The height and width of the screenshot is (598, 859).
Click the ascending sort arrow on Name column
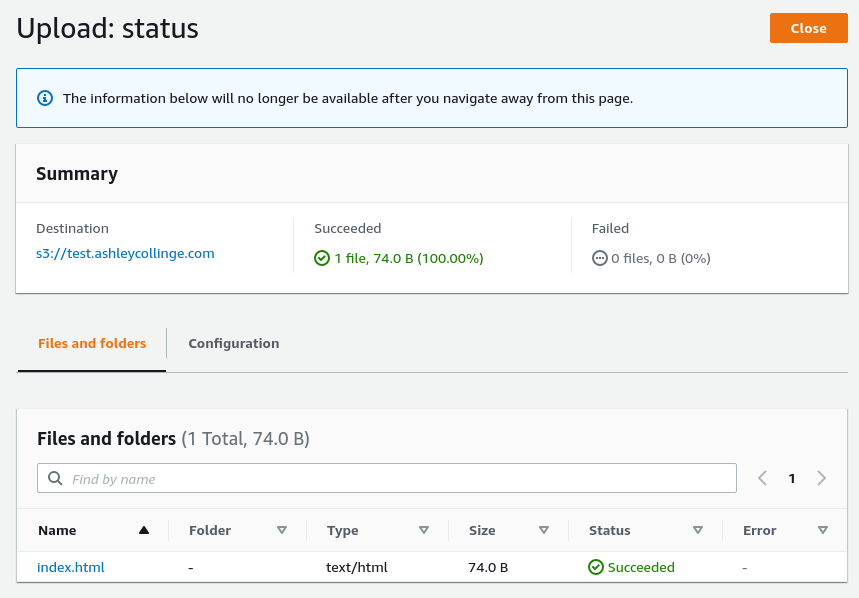(x=144, y=530)
